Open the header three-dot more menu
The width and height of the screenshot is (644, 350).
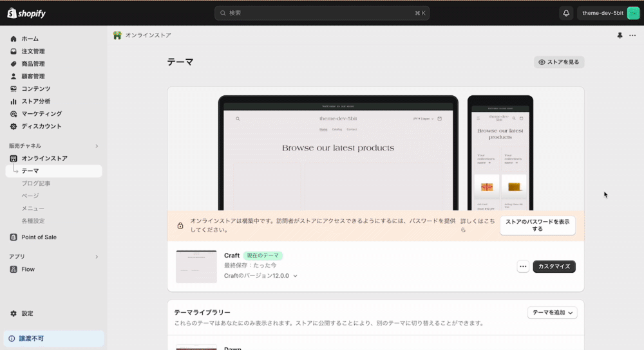(x=632, y=35)
